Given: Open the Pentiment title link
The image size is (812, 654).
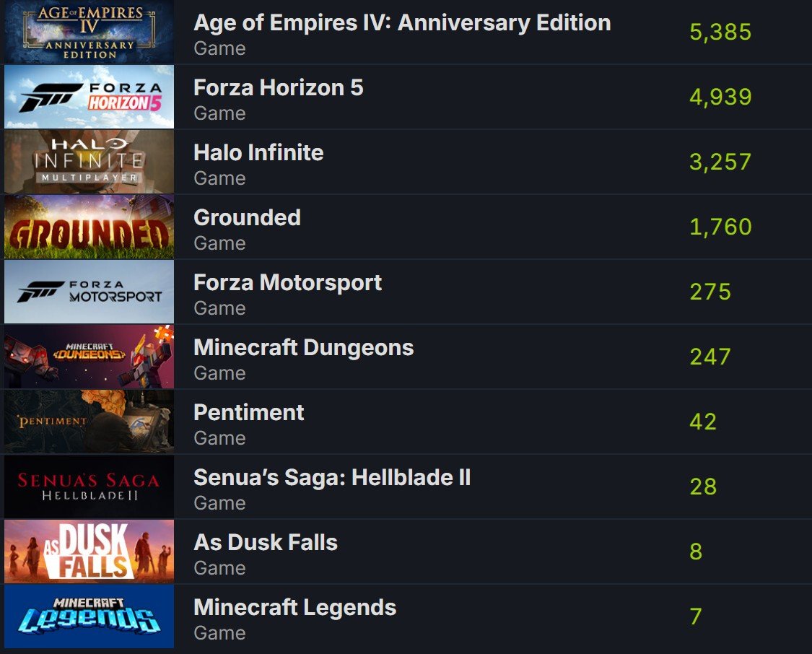Looking at the screenshot, I should pos(248,413).
